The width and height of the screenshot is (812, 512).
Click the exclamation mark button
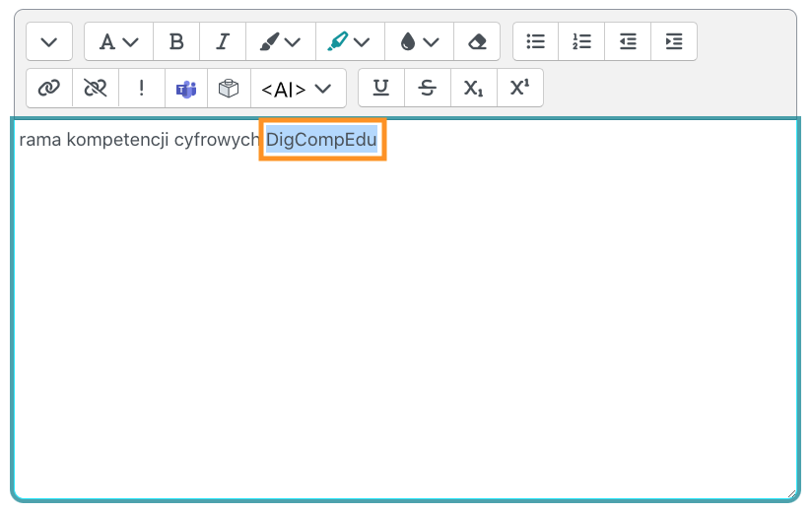tap(142, 89)
